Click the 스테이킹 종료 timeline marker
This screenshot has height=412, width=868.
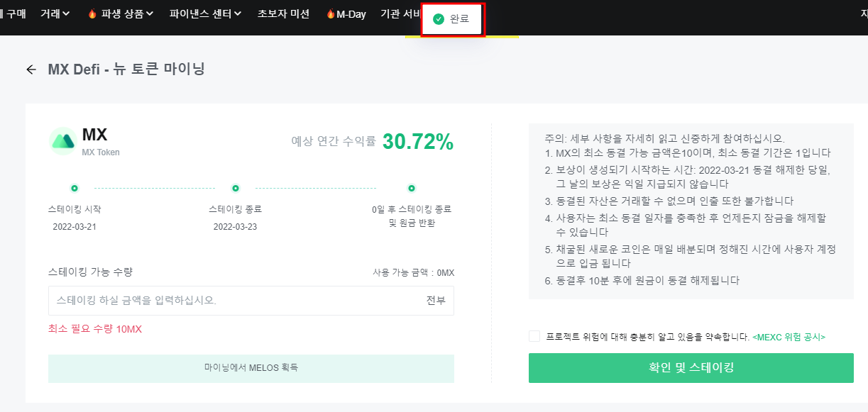[235, 188]
